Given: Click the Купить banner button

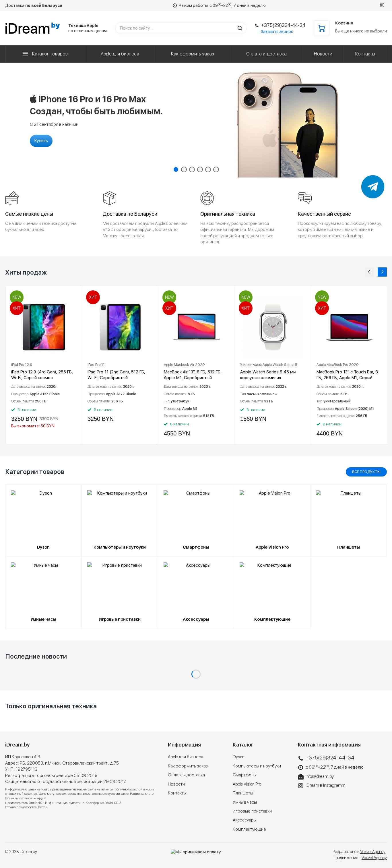Looking at the screenshot, I should pos(41,141).
